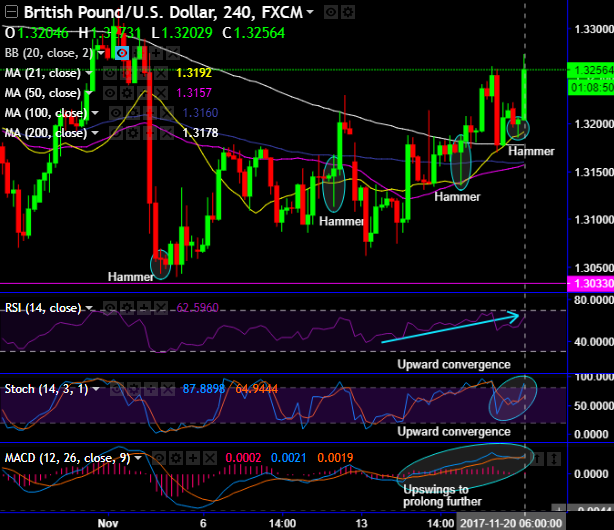Viewport: 614px width, 530px height.
Task: Expand the MACD (12, 26, close, 9) dropdown arrow
Action: [138, 458]
